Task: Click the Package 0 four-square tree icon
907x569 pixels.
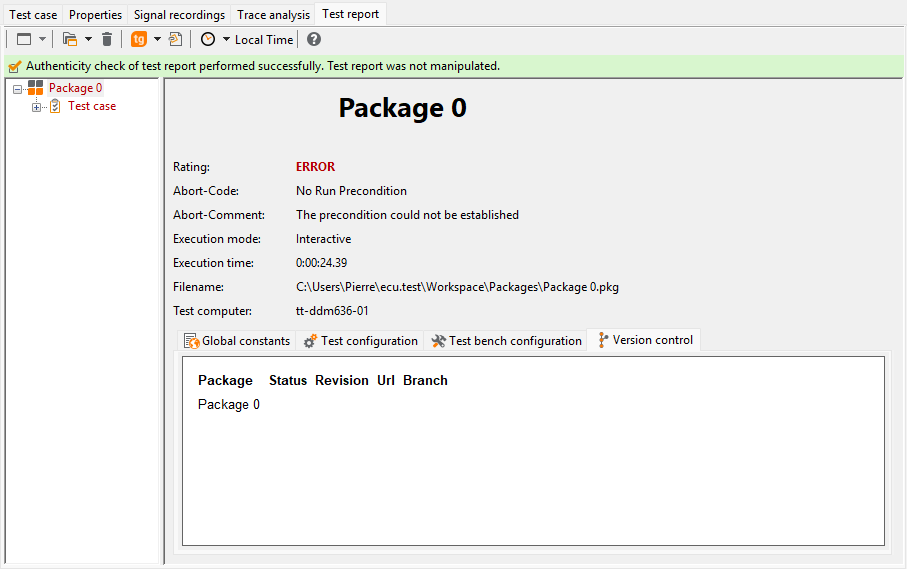Action: pos(35,88)
